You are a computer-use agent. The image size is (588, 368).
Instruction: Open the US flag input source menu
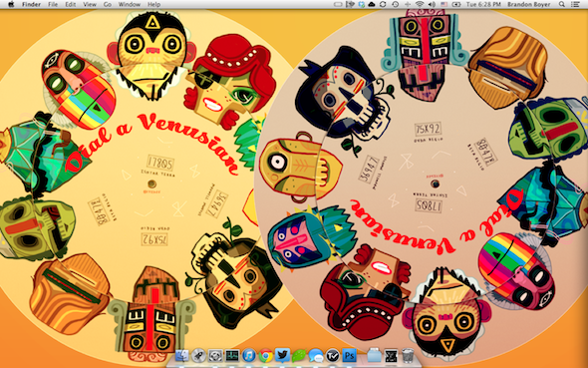click(x=444, y=5)
